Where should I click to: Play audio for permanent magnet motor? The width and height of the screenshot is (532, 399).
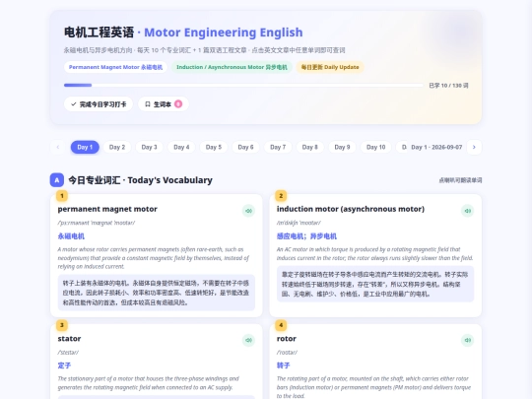[248, 211]
